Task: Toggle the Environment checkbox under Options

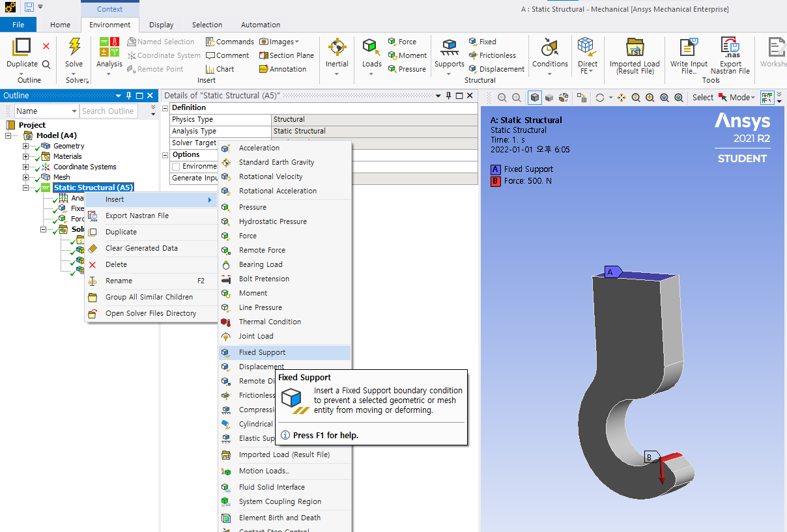Action: pos(175,167)
